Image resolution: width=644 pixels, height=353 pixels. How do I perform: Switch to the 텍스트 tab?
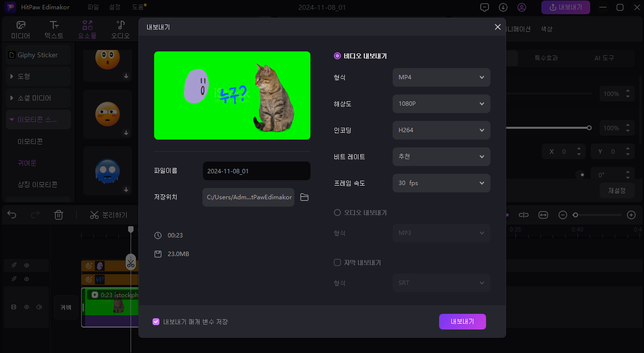[x=54, y=30]
